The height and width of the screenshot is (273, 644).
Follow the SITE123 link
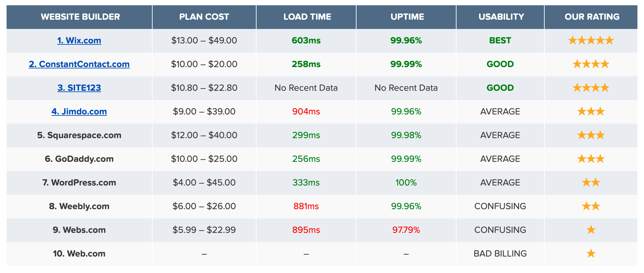(79, 88)
